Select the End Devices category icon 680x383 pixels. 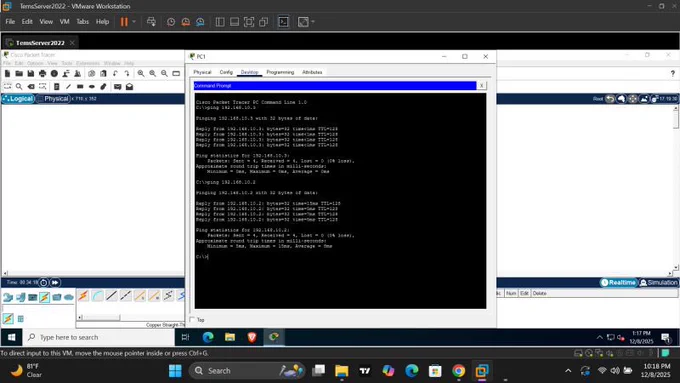click(x=20, y=297)
